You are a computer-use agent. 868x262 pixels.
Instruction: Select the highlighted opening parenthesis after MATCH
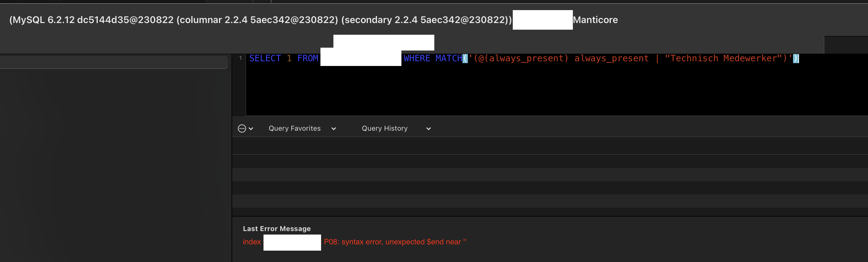pyautogui.click(x=465, y=58)
